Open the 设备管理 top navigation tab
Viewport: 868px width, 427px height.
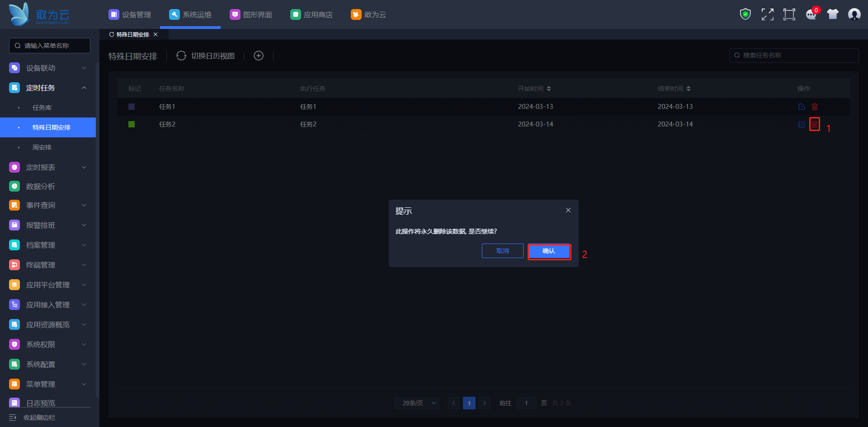[x=130, y=14]
